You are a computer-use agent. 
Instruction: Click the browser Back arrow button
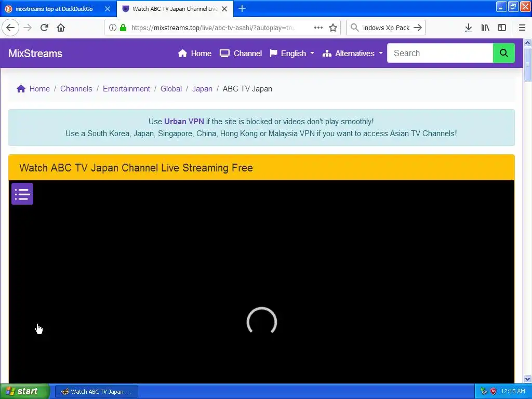click(10, 28)
